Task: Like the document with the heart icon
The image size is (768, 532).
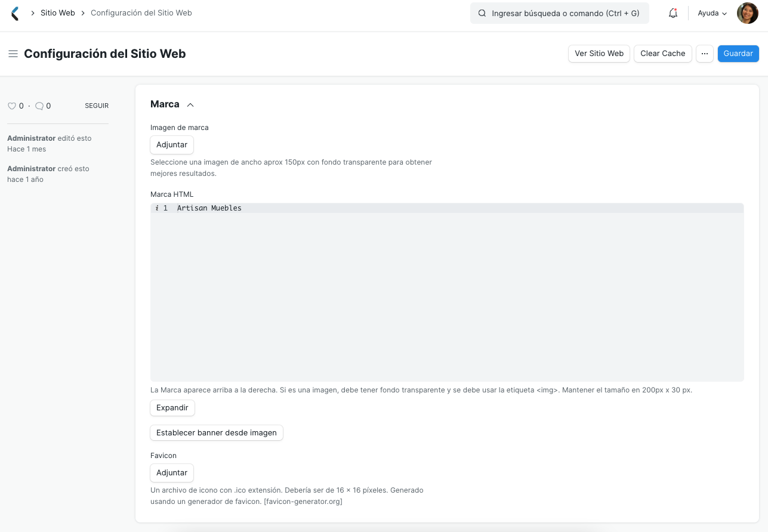Action: (x=12, y=106)
